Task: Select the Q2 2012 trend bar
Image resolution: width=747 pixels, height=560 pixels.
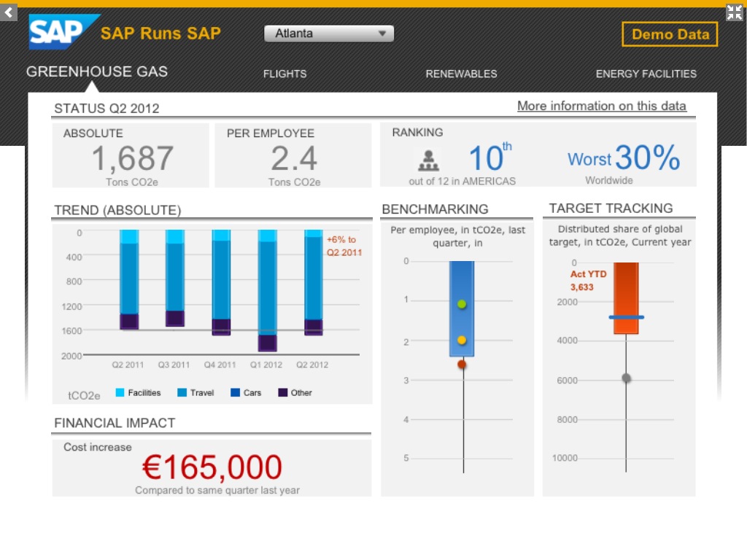Action: click(314, 282)
